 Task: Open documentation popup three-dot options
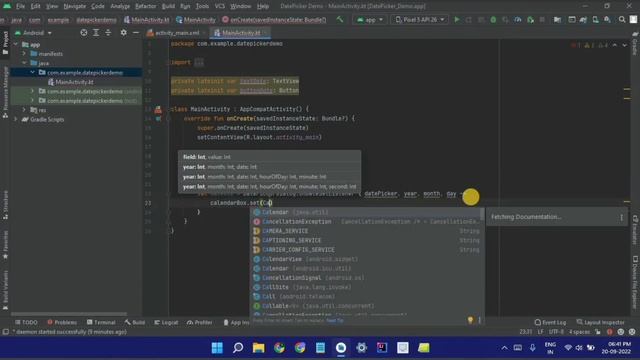pyautogui.click(x=622, y=218)
